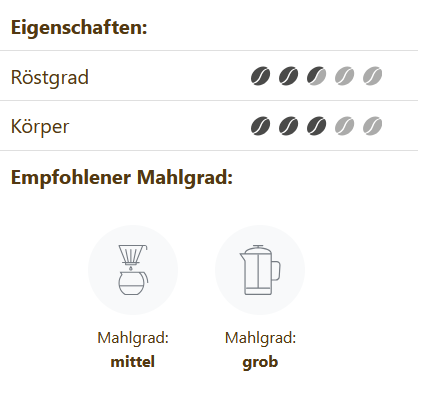Click the Empfohlener Mahlgrad heading

(x=122, y=177)
